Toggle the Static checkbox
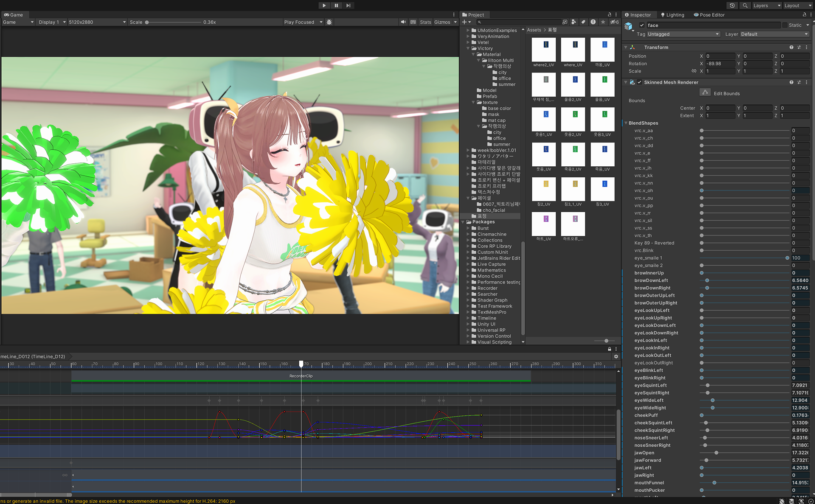The image size is (815, 504). (x=784, y=25)
